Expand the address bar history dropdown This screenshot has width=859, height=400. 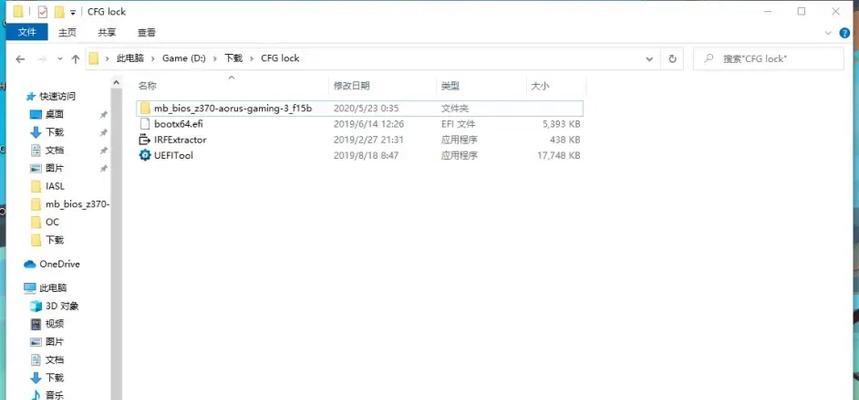pos(650,59)
